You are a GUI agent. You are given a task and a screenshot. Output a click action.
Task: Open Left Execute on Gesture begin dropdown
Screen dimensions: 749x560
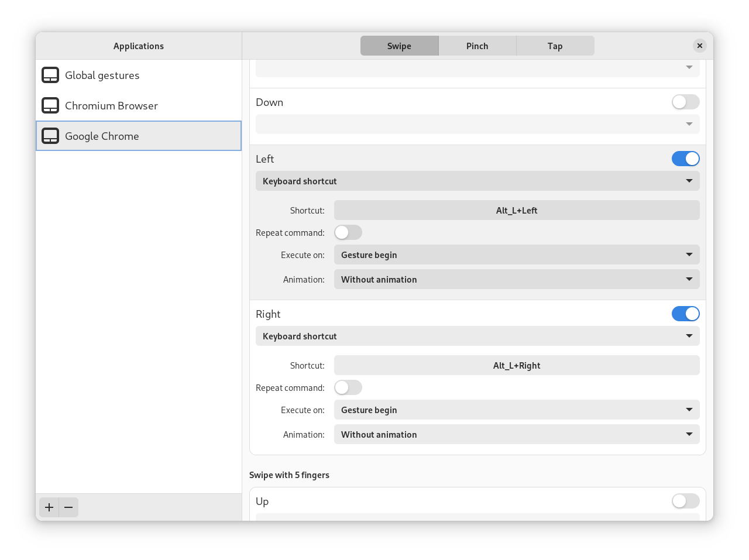click(517, 255)
